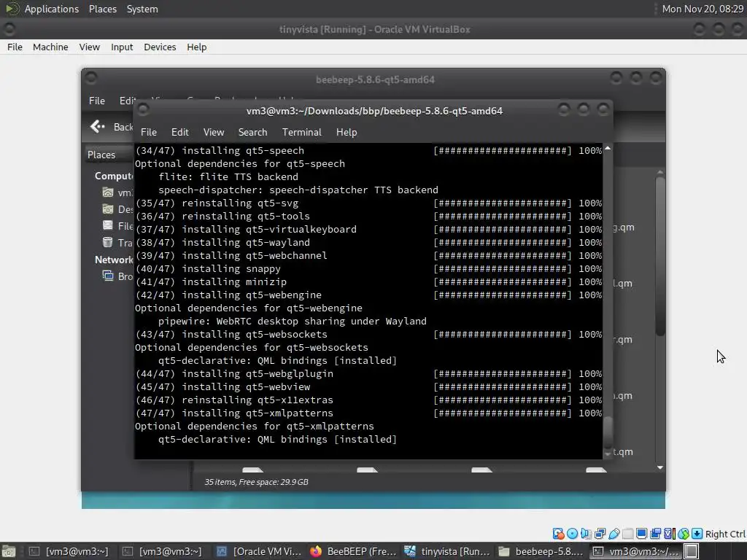Viewport: 747px width, 560px height.
Task: Open the terminal's Search menu
Action: pyautogui.click(x=252, y=133)
